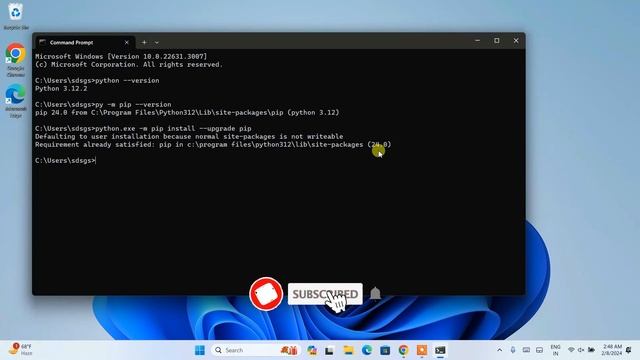Open the Recycle Bin desktop icon
640x360 pixels.
(x=16, y=16)
